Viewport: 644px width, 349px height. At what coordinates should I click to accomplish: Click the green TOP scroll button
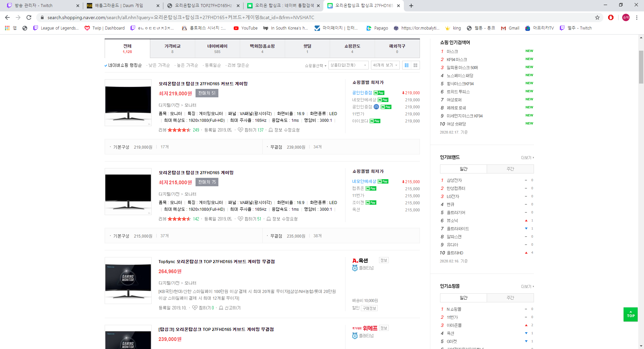631,314
